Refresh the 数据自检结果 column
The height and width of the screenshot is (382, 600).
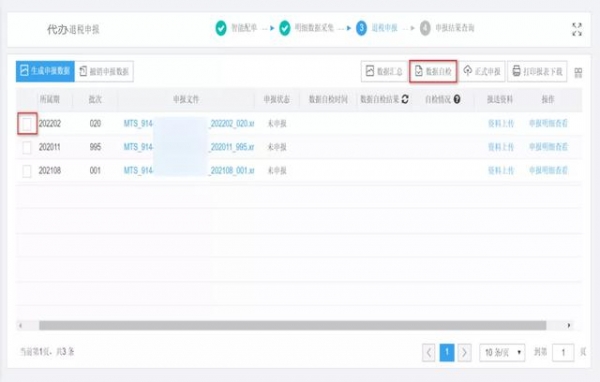(405, 100)
